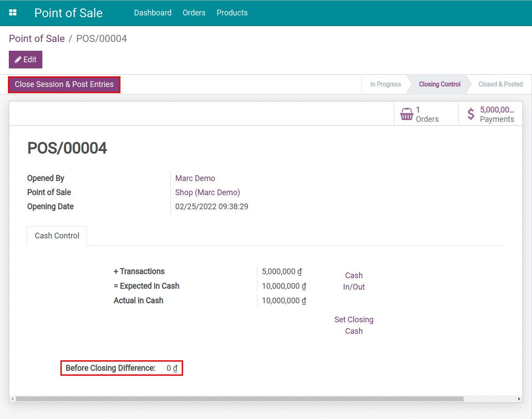Click the pencil Edit button

pos(26,60)
